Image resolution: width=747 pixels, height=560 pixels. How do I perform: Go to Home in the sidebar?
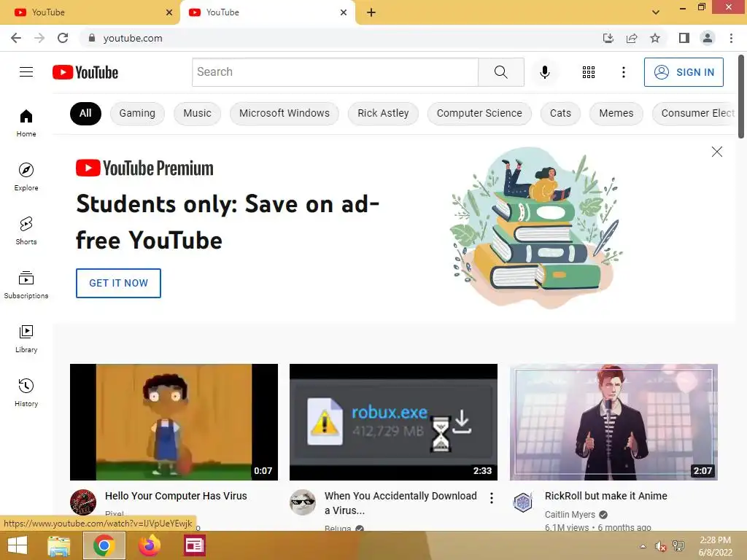click(26, 122)
